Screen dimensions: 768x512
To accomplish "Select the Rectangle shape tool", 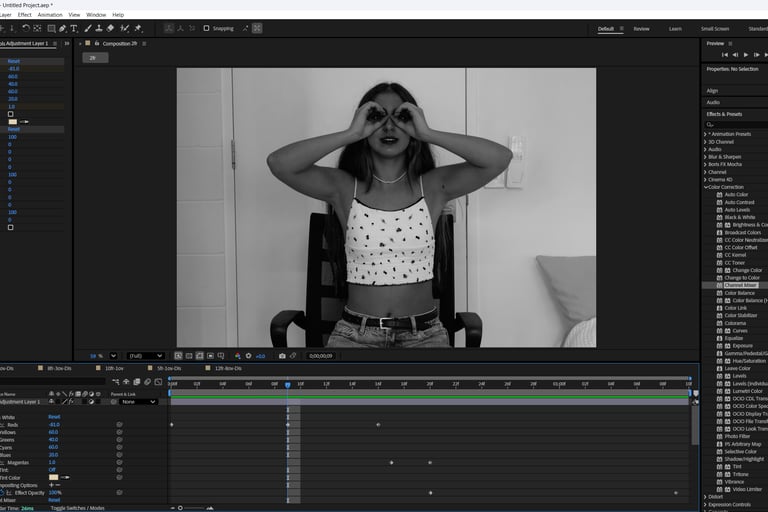I will [51, 28].
